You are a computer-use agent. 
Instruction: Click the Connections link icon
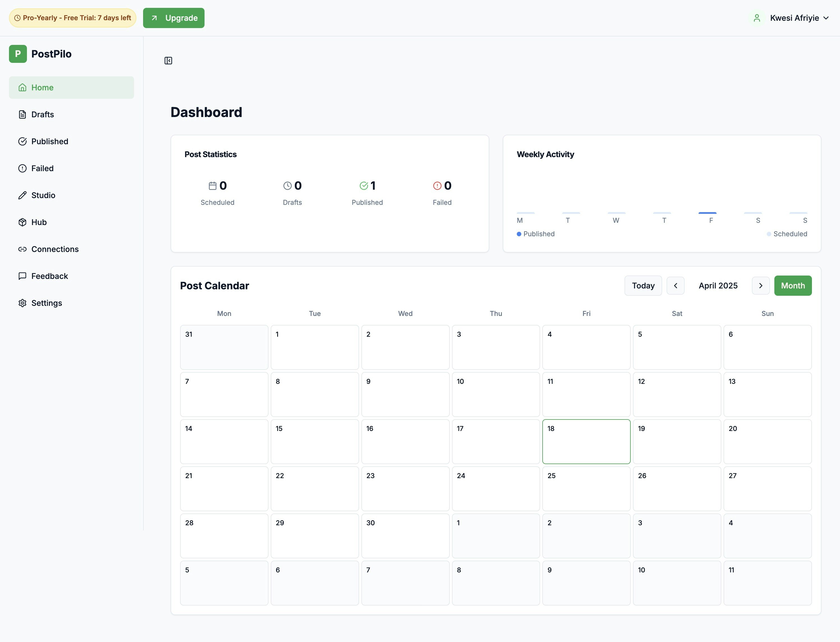(x=22, y=249)
